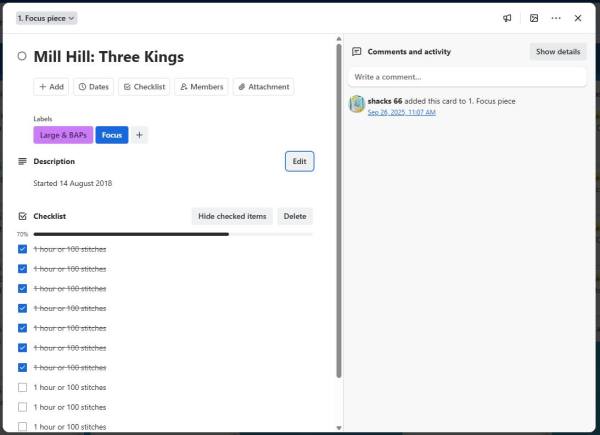Uncheck the first checked checklist item
The width and height of the screenshot is (600, 435).
[x=23, y=249]
